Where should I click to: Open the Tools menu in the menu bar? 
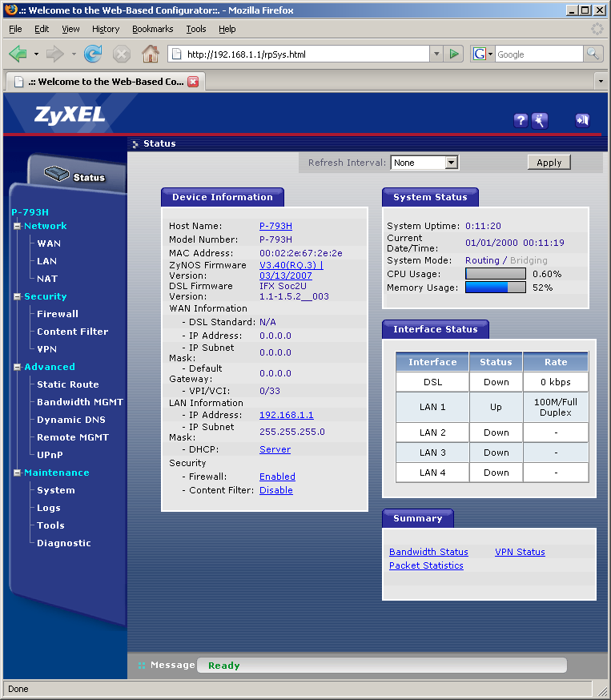coord(196,29)
